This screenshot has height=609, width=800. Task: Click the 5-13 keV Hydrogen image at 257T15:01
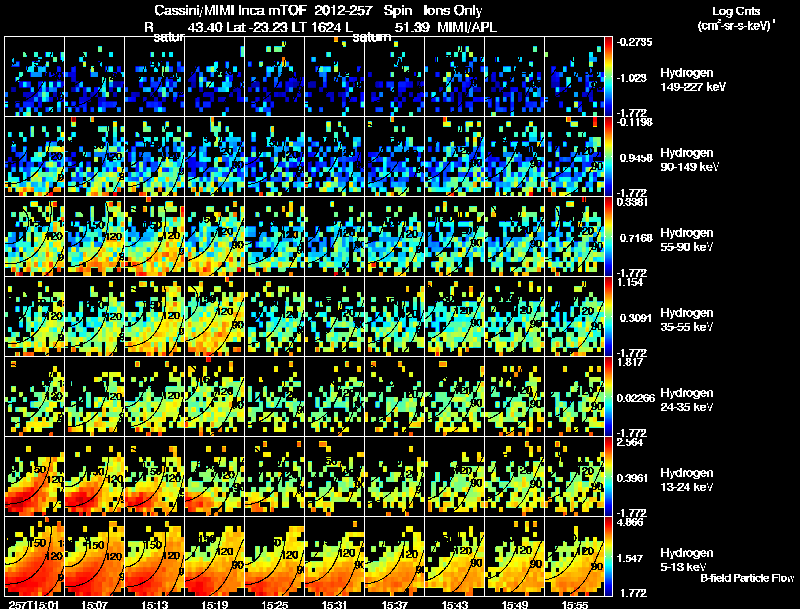35,556
